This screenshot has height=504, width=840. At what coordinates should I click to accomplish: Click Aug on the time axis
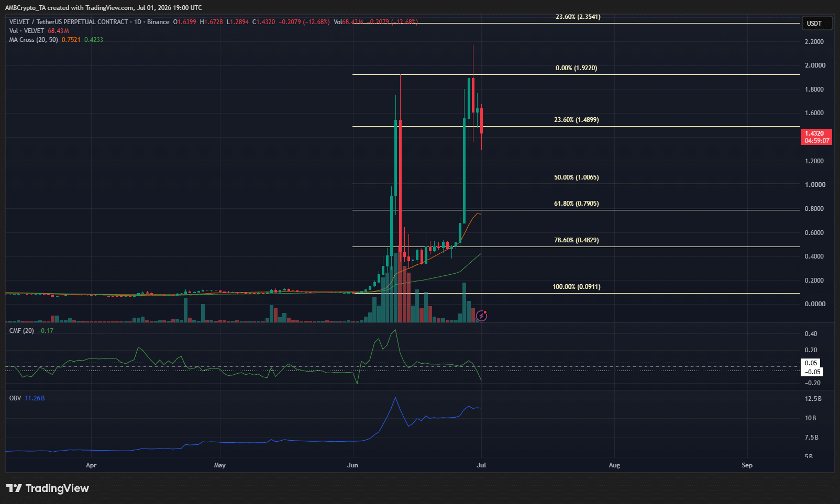tap(614, 465)
